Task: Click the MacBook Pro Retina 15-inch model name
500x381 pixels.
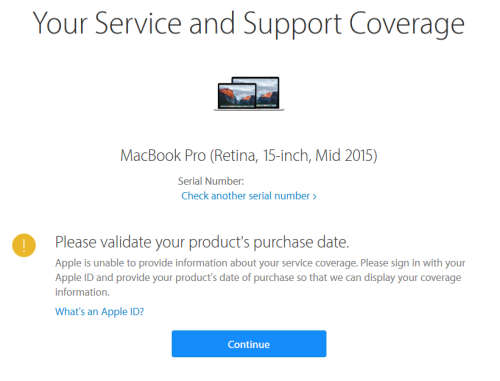Action: click(x=249, y=156)
